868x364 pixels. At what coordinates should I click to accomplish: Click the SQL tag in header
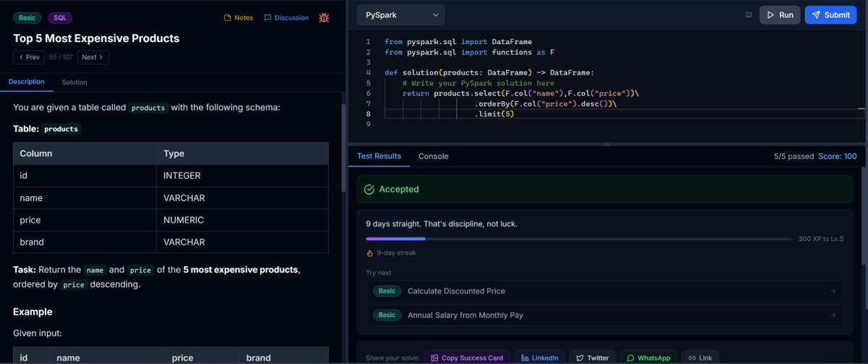coord(60,17)
